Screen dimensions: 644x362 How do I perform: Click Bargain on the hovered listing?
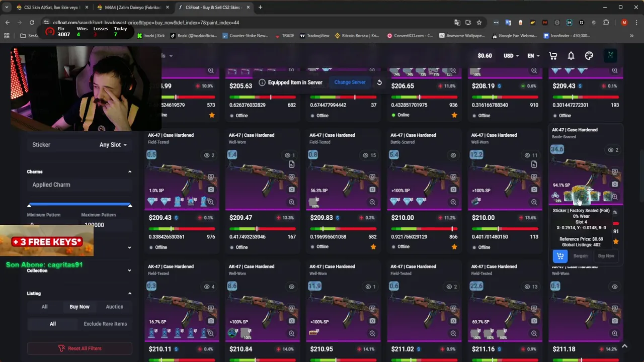(x=581, y=256)
